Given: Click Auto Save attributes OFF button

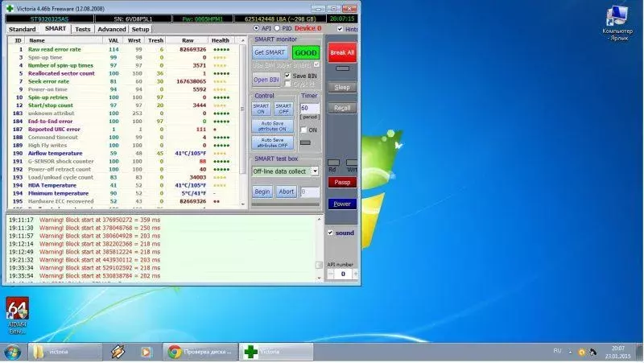Looking at the screenshot, I should click(272, 142).
